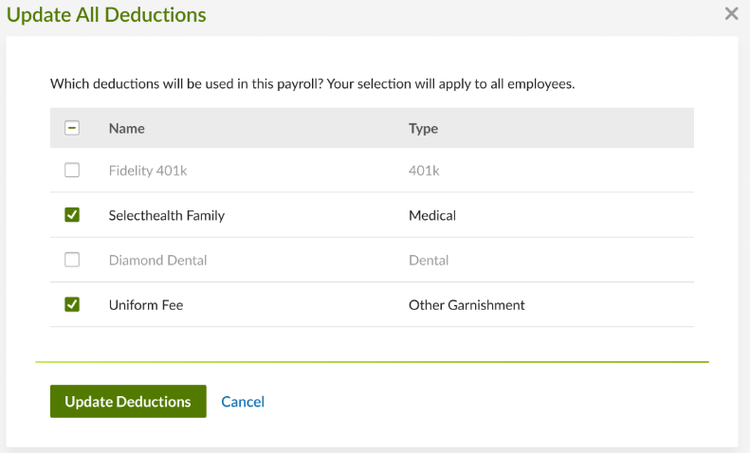This screenshot has height=453, width=750.
Task: Click the Dental type cell
Action: [x=429, y=260]
